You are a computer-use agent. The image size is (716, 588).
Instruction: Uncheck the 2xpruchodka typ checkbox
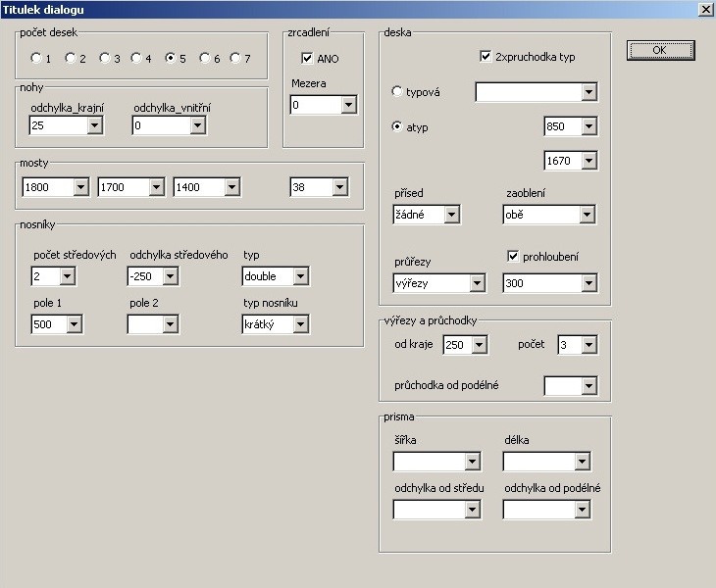point(486,57)
